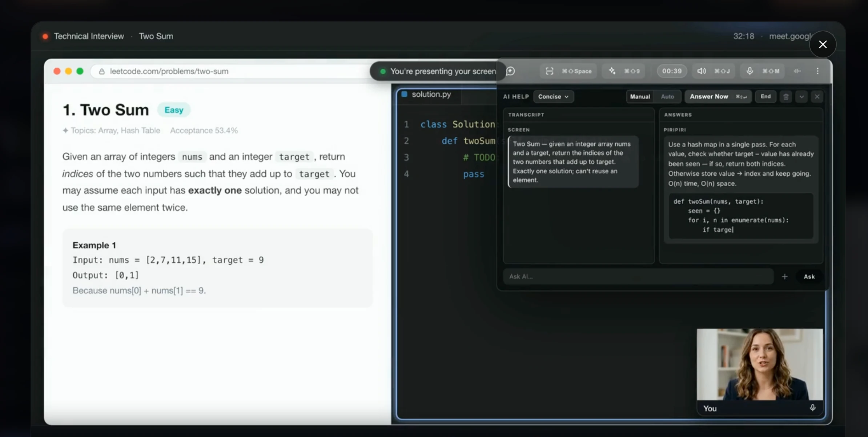Viewport: 868px width, 437px height.
Task: Click the 1. Two Sum problem title
Action: tap(105, 110)
